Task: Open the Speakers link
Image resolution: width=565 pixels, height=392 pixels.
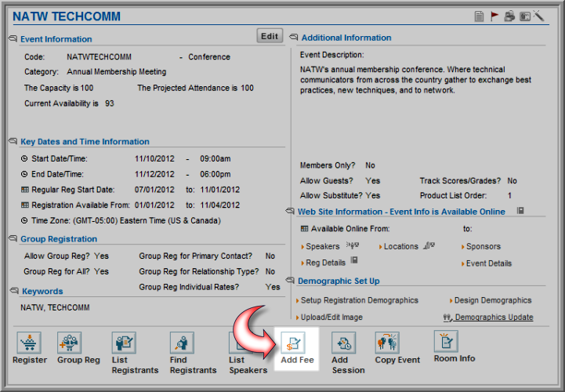Action: (x=323, y=246)
